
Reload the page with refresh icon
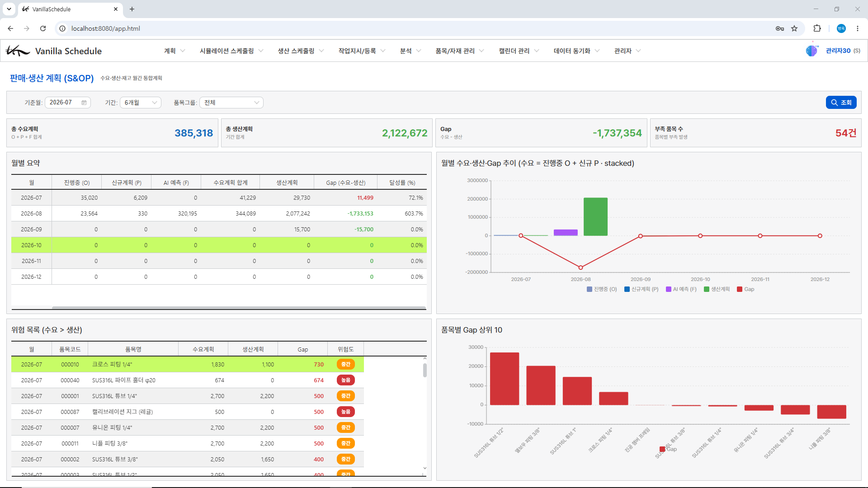43,28
